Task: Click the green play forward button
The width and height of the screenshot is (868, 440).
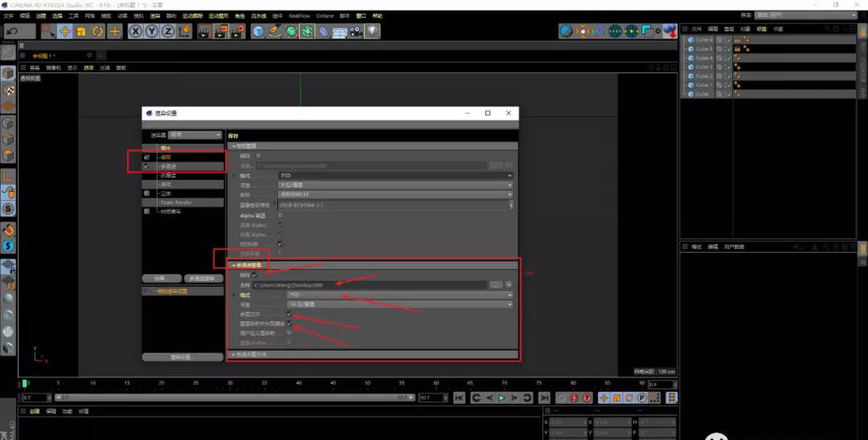Action: (502, 397)
